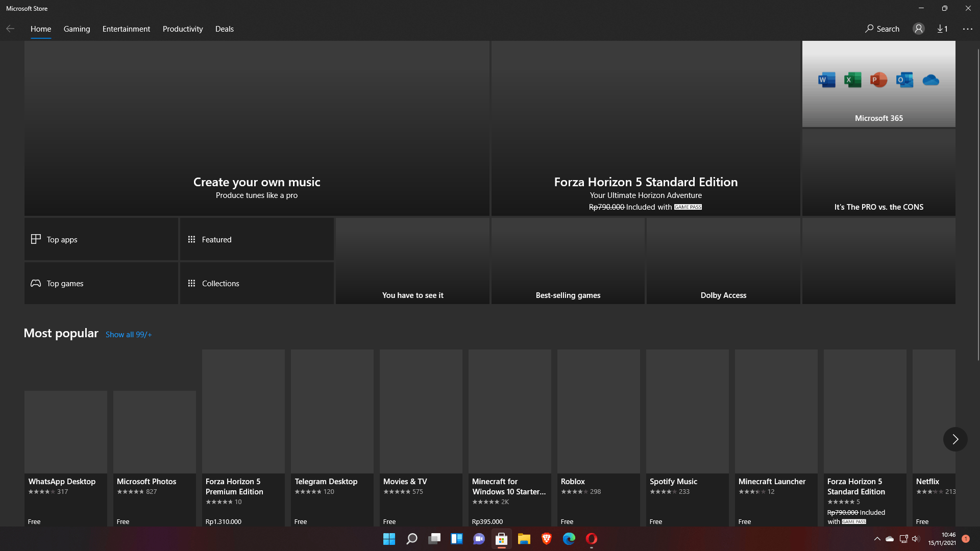Switch to the Gaming tab
This screenshot has height=551, width=980.
click(77, 29)
